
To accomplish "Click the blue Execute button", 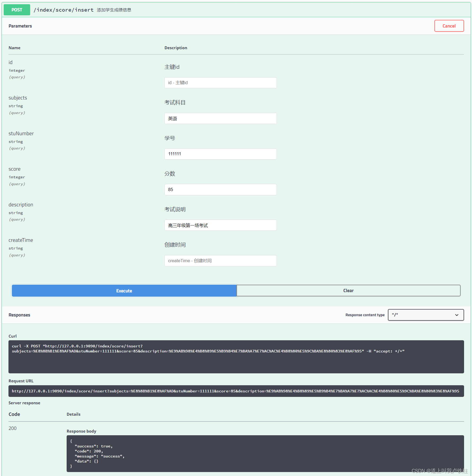I will (124, 291).
